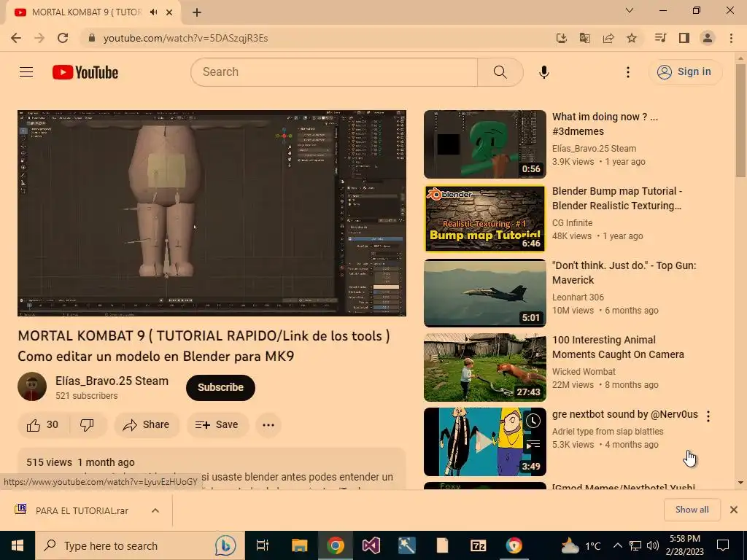The width and height of the screenshot is (747, 560).
Task: Open 100 Interesting Animal Moments thumbnail
Action: point(485,367)
